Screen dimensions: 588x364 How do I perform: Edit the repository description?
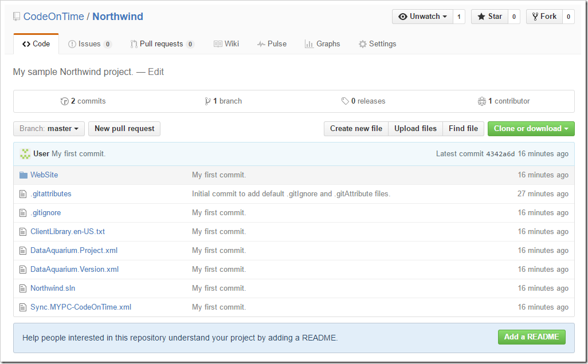click(156, 72)
